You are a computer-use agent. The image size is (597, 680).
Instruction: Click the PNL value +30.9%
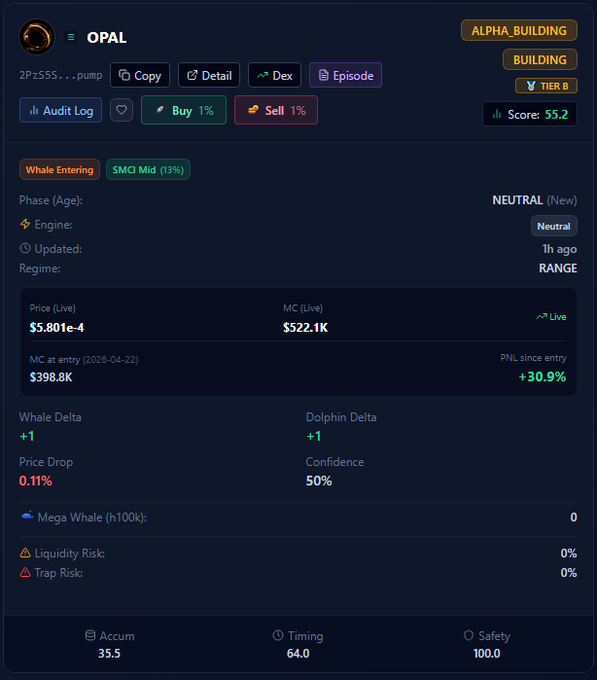pos(542,376)
